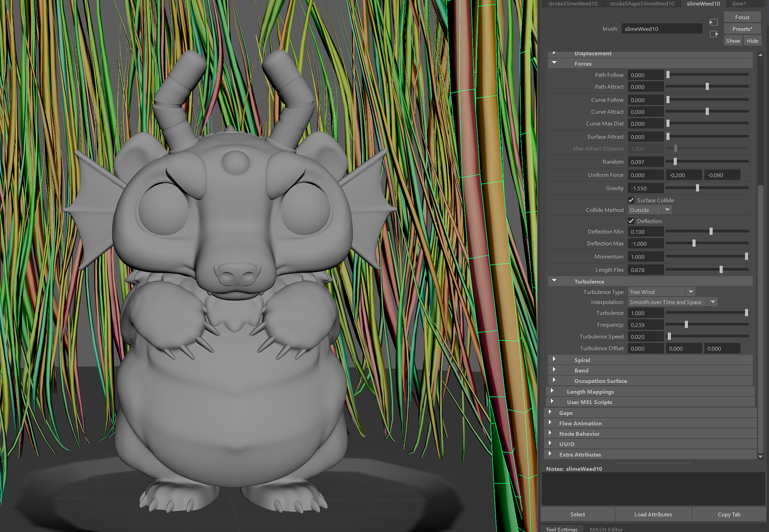Click the Turbulence Frequency slider
Viewport: 769px width, 532px height.
pyautogui.click(x=707, y=325)
